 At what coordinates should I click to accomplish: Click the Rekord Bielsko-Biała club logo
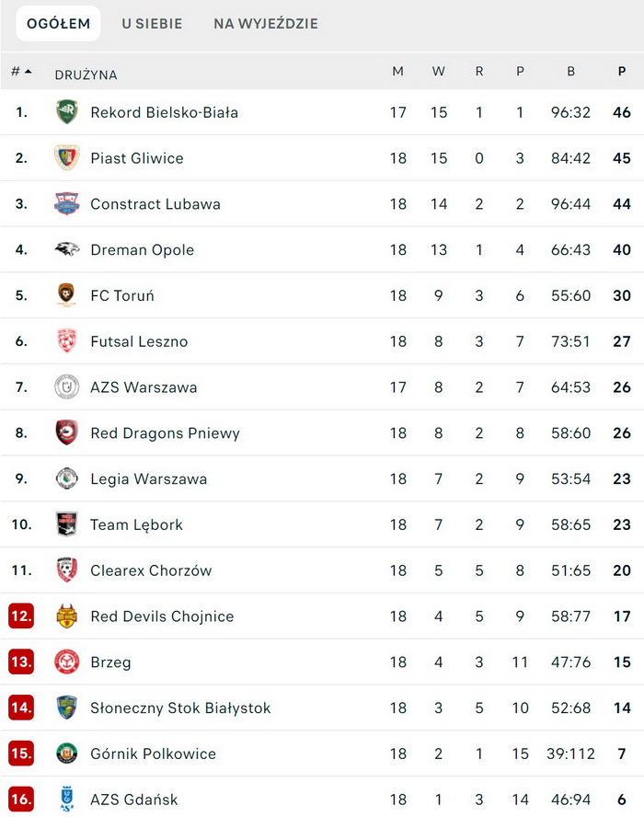click(66, 112)
